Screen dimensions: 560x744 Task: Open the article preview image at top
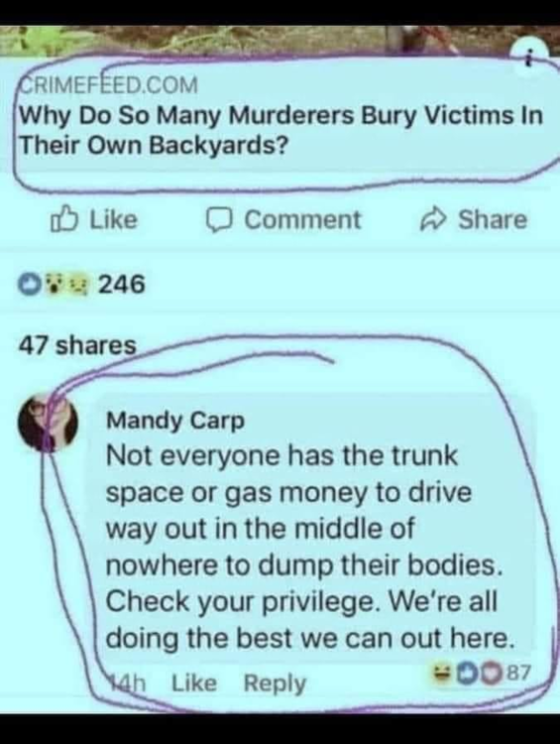click(280, 39)
